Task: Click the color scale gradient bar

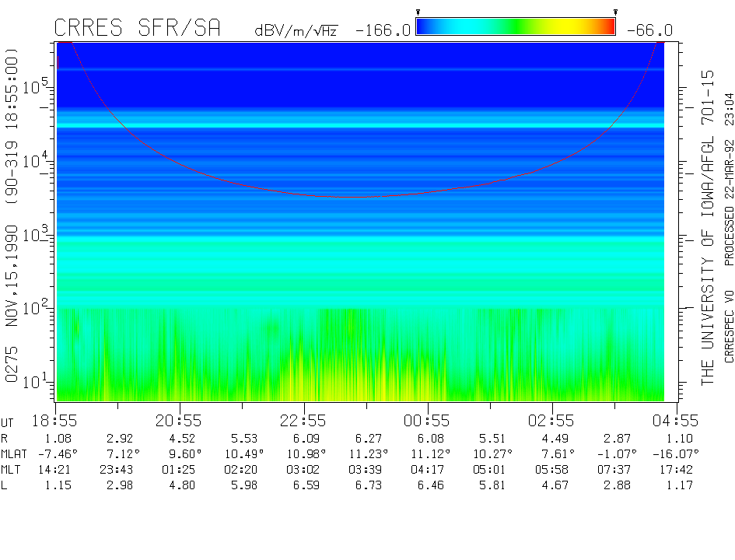Action: (x=516, y=27)
